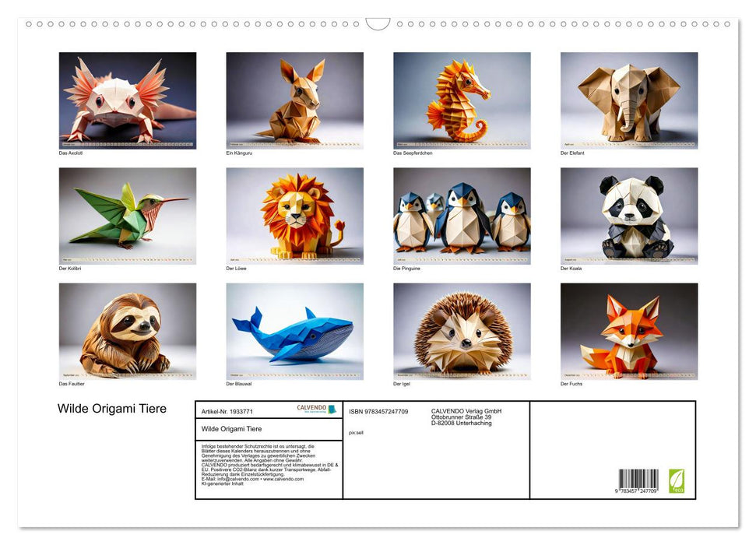Open the Der Löwe lion image
The width and height of the screenshot is (756, 545).
click(294, 216)
